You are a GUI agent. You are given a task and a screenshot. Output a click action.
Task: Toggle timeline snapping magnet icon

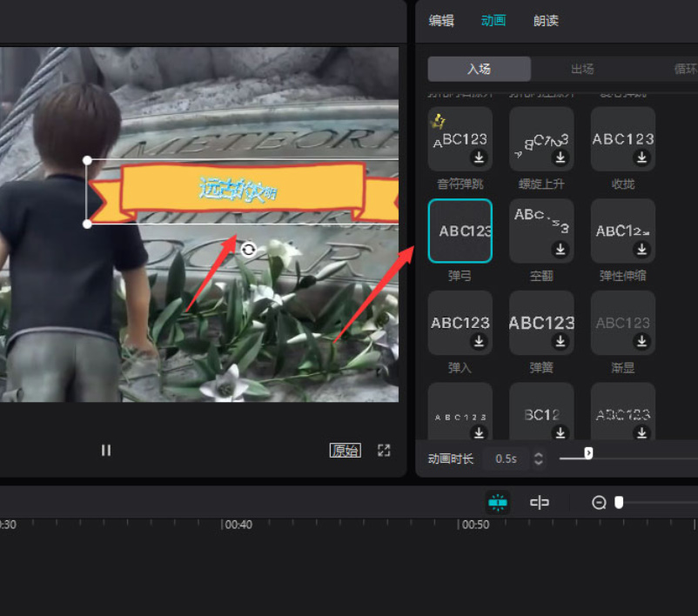tap(498, 502)
